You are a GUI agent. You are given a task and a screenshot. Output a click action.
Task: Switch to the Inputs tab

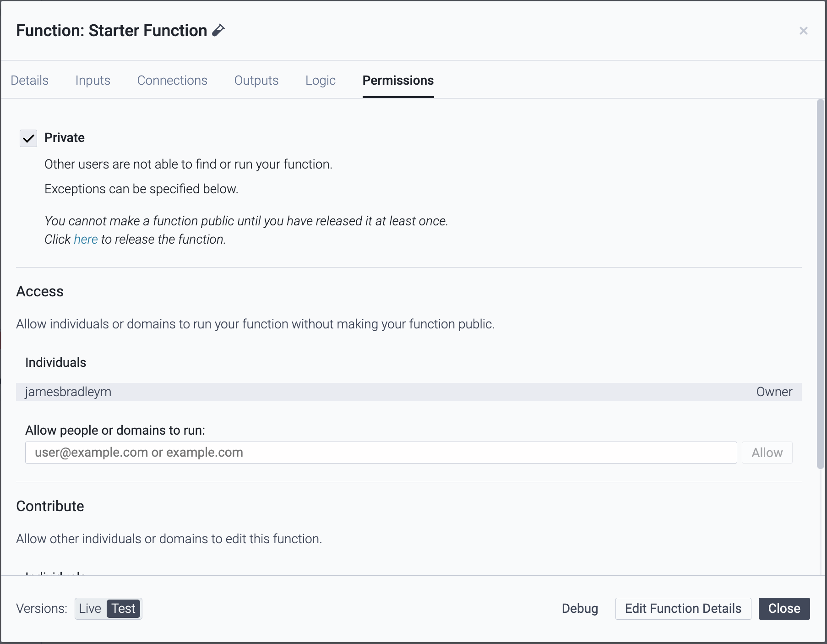[x=93, y=80]
